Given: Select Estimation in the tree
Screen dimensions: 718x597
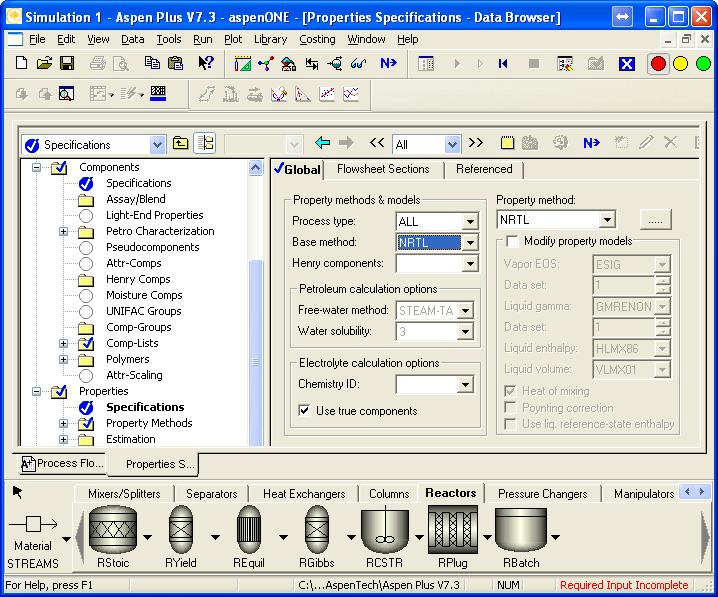Looking at the screenshot, I should (131, 439).
